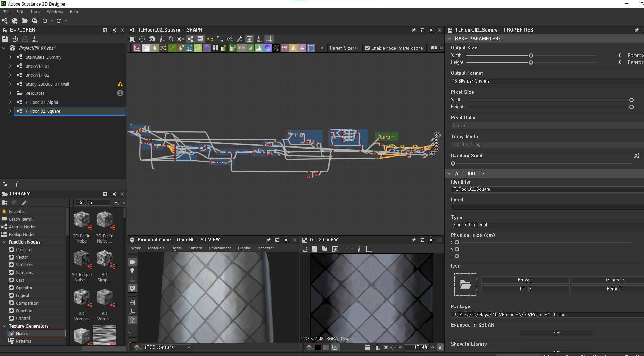Click the library Search field
644x356 pixels.
[93, 203]
